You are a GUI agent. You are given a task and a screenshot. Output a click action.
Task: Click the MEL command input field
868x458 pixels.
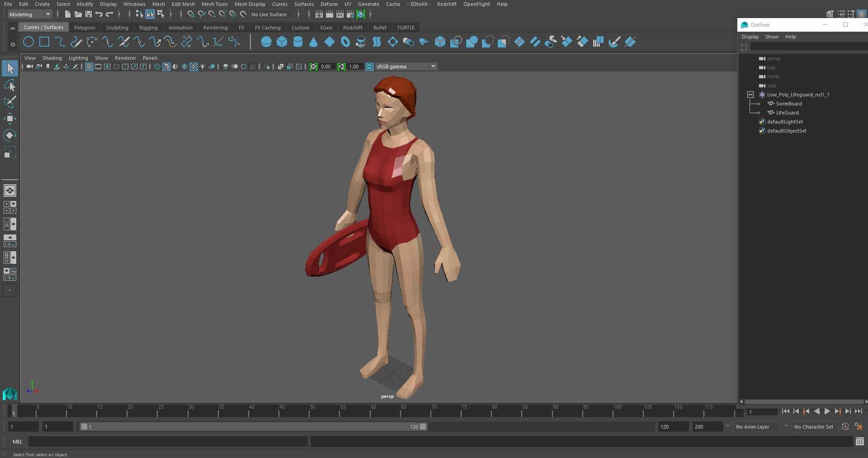click(168, 442)
